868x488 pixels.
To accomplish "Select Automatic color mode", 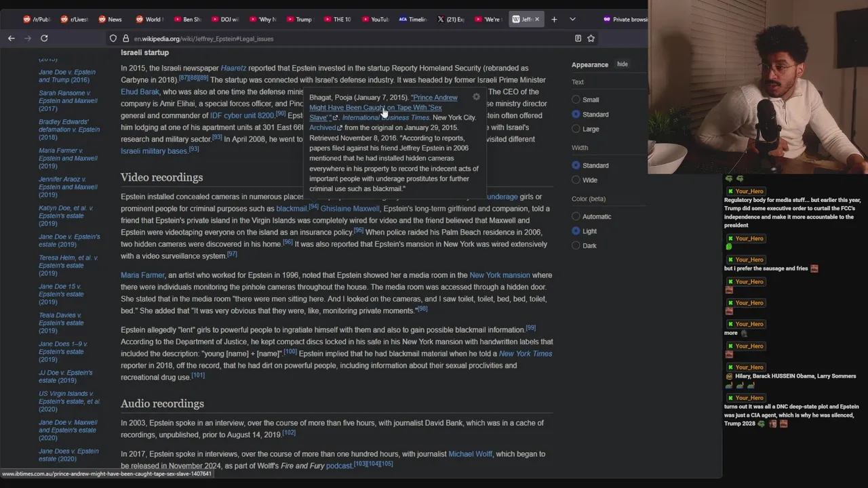I will click(576, 216).
